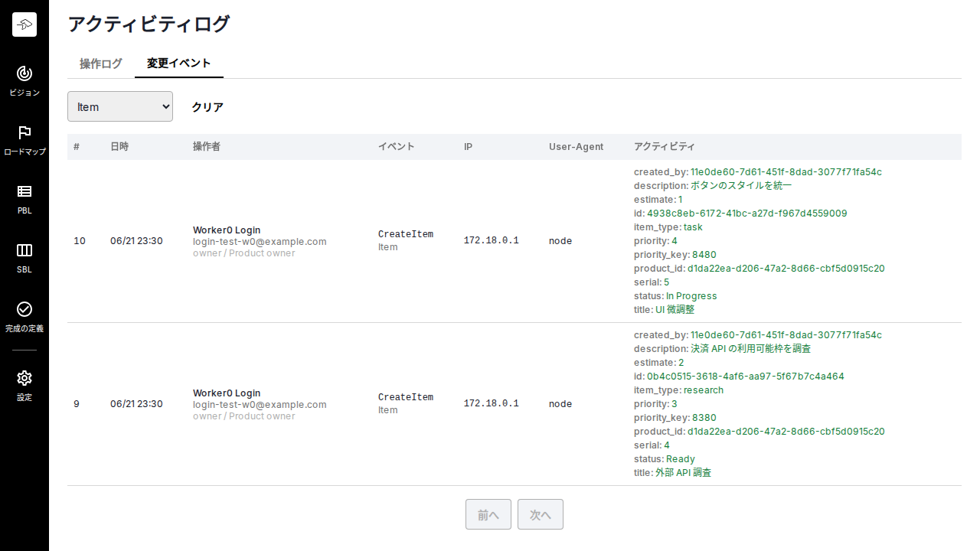
Task: Open the Item filter dropdown
Action: click(x=120, y=106)
